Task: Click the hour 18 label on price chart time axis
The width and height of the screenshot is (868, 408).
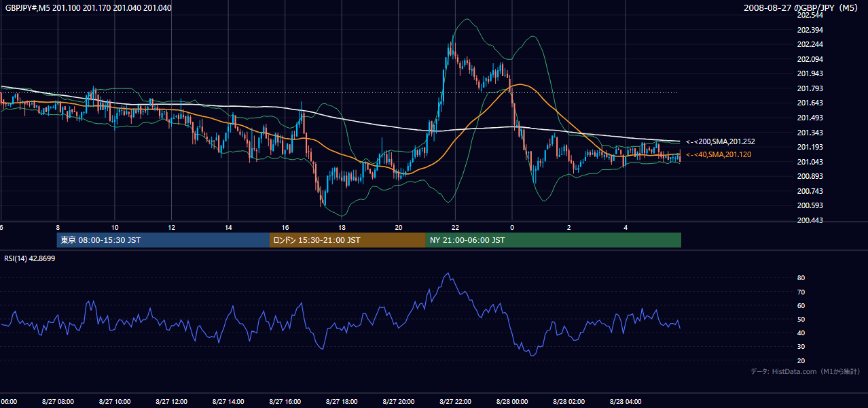Action: pyautogui.click(x=342, y=228)
